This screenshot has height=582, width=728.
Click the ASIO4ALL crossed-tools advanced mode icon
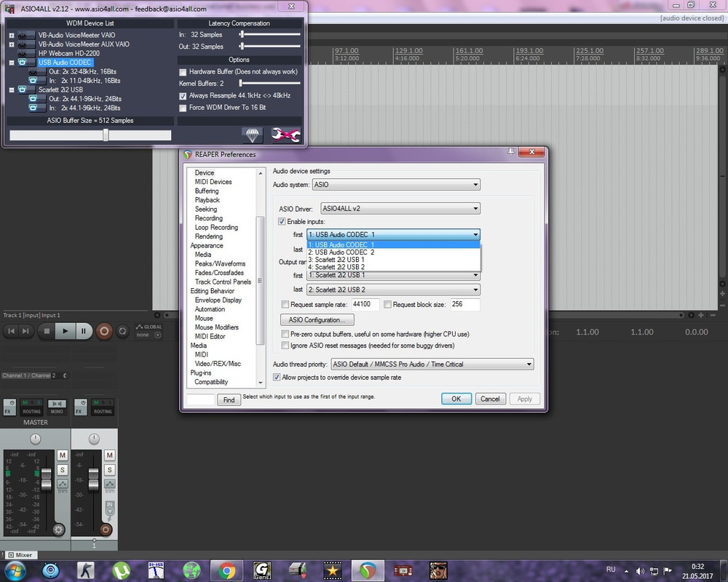tap(285, 135)
